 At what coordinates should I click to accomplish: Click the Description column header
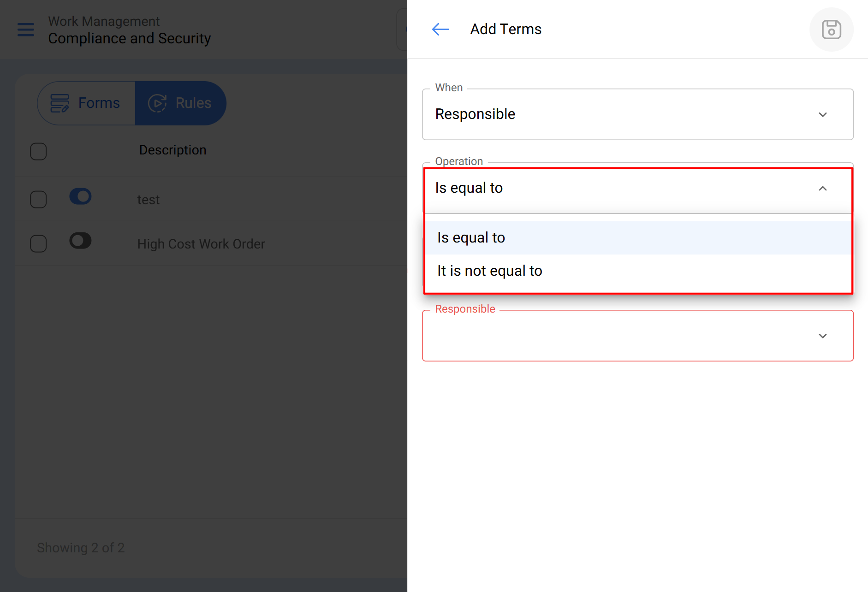click(172, 150)
